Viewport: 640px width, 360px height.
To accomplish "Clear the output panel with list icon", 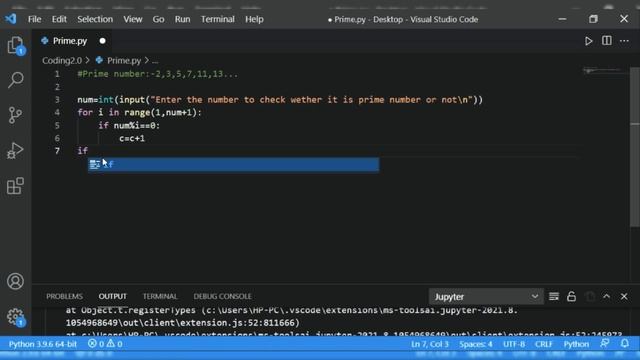I will tap(553, 296).
